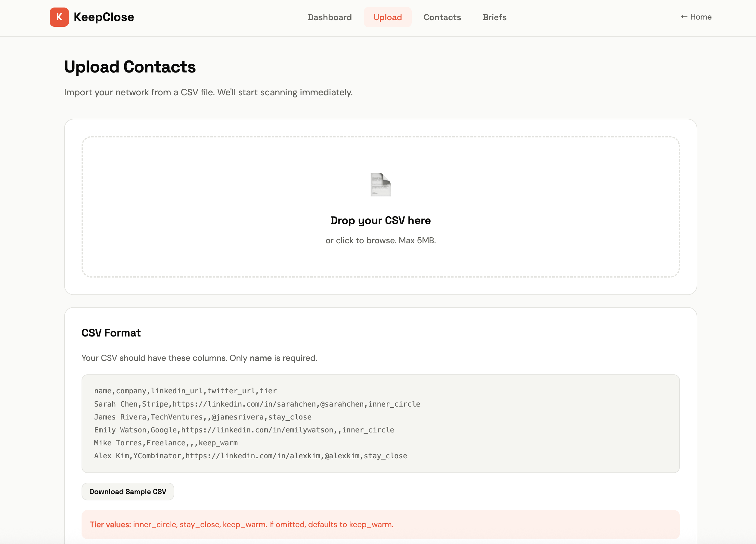Open the Dashboard tab

click(329, 17)
